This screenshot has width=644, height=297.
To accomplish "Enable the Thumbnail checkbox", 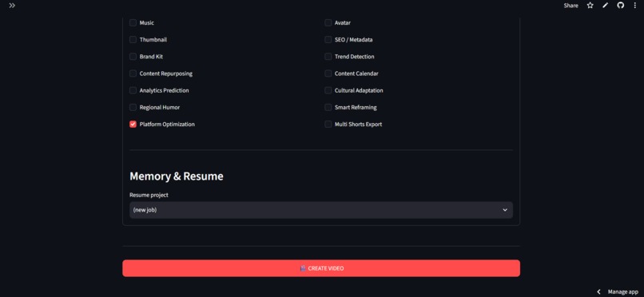I will click(133, 40).
